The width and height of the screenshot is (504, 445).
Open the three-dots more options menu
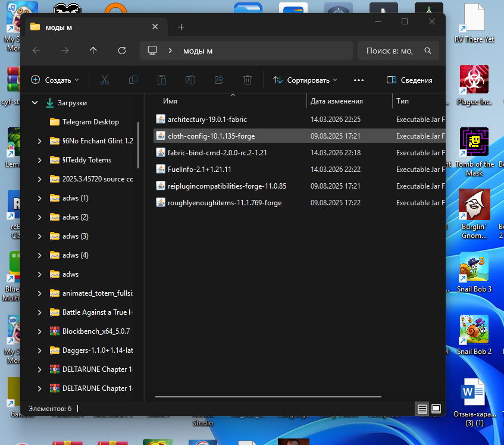(358, 80)
